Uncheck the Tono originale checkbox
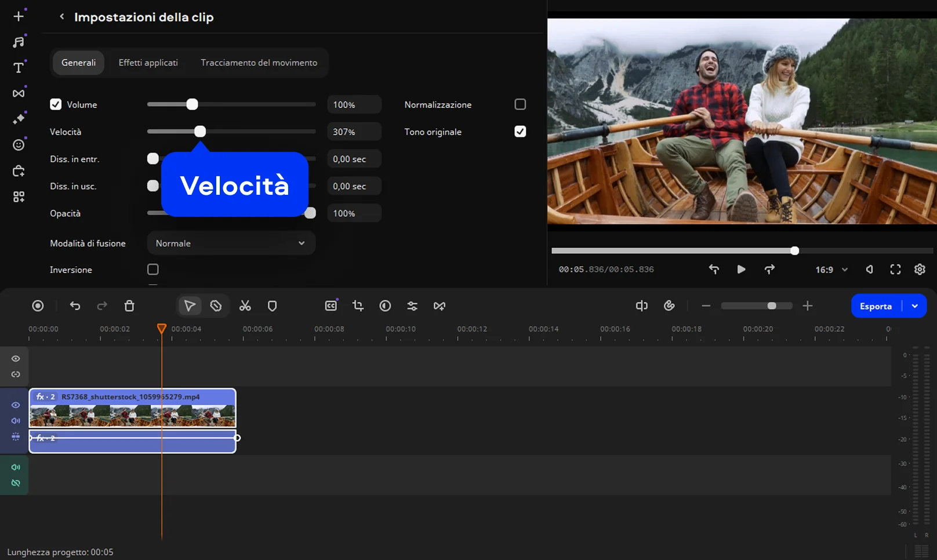Image resolution: width=937 pixels, height=560 pixels. pos(520,132)
